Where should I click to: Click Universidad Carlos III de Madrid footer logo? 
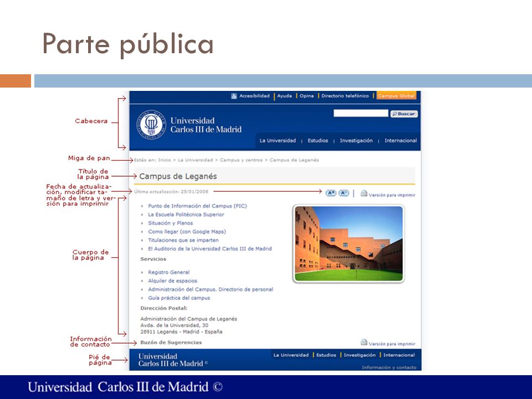pos(173,360)
